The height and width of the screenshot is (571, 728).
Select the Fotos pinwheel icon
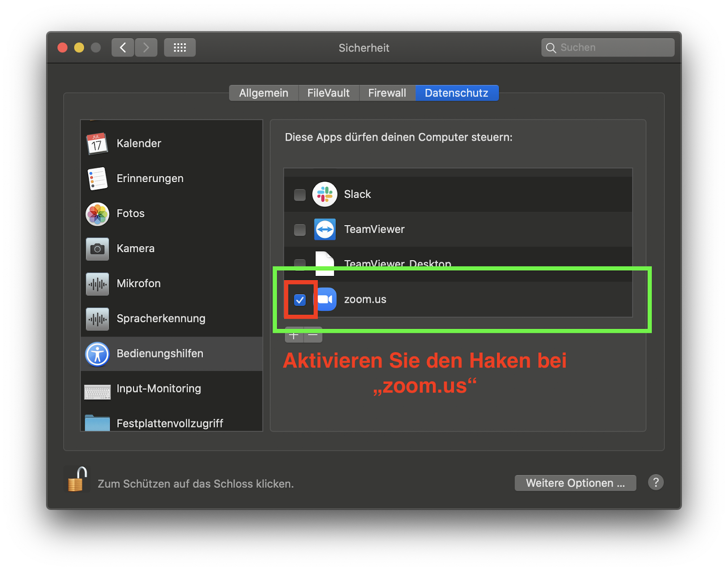[97, 214]
